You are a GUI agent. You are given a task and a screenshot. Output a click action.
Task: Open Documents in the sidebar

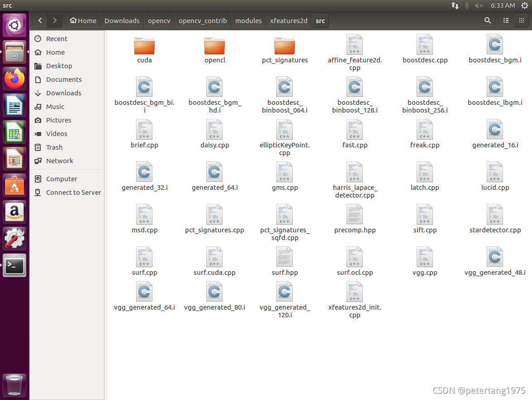click(x=67, y=80)
